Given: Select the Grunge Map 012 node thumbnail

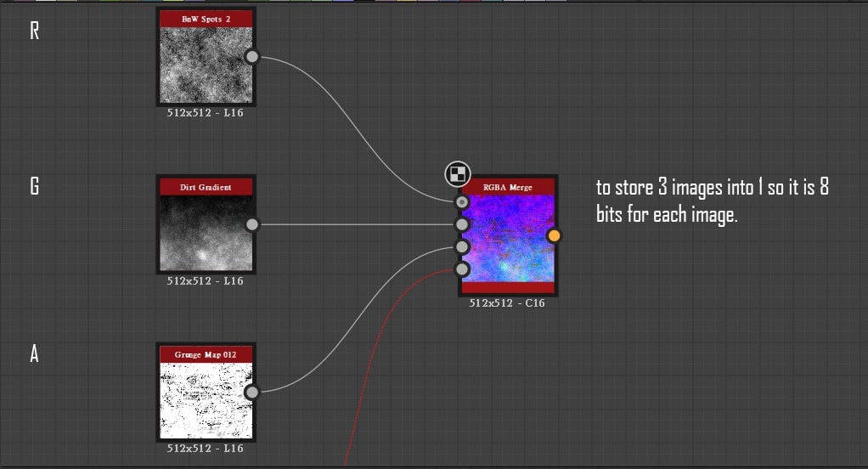Looking at the screenshot, I should click(x=206, y=400).
